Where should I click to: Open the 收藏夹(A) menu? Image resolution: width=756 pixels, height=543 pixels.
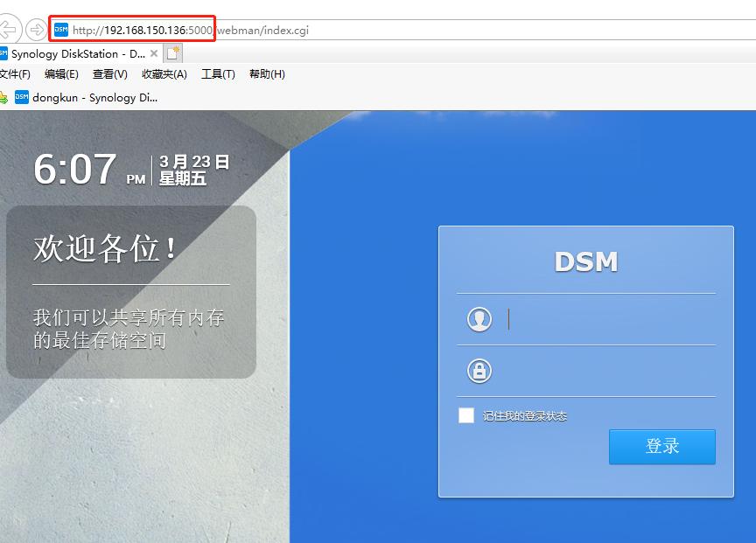point(163,74)
